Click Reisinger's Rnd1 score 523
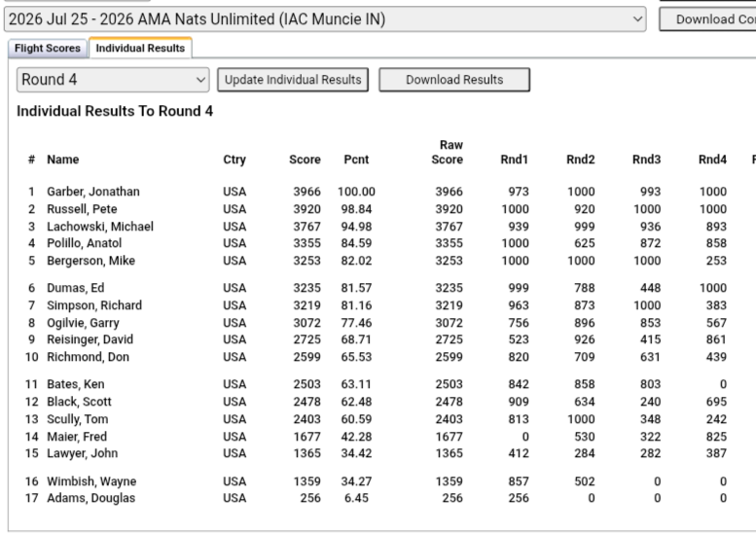Viewport: 756px width, 533px height. point(519,339)
